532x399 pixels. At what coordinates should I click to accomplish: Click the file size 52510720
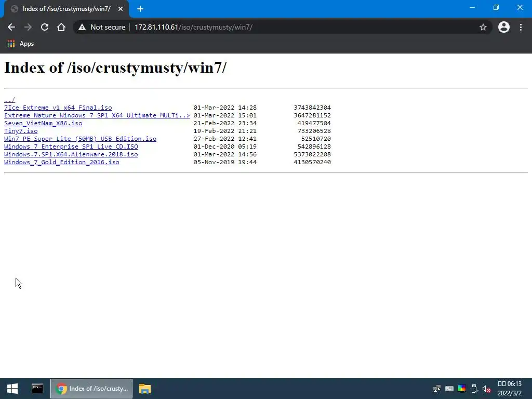click(x=316, y=139)
